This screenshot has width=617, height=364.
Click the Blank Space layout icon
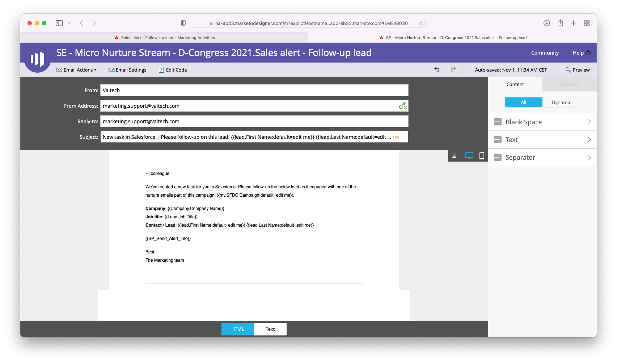tap(498, 122)
